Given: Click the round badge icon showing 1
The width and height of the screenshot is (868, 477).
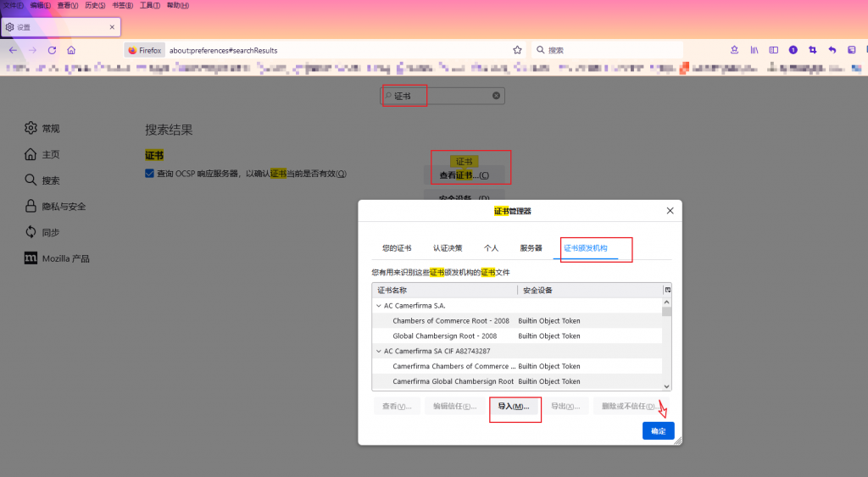Looking at the screenshot, I should click(x=793, y=50).
